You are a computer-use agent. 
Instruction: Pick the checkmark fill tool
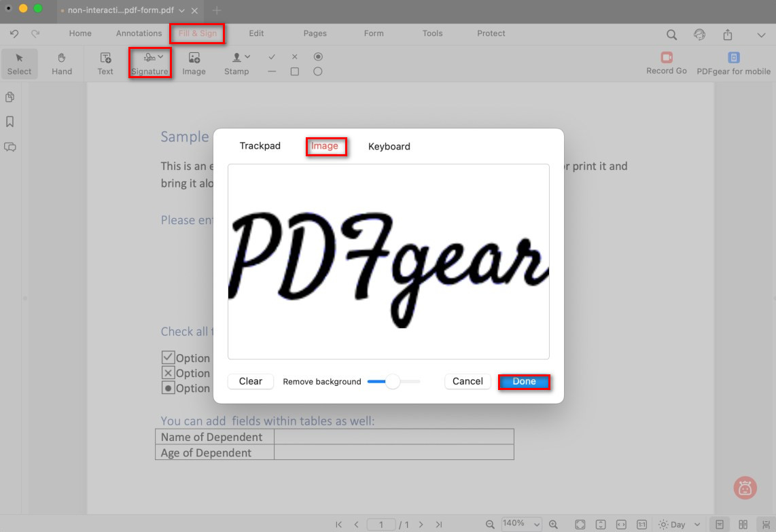272,57
